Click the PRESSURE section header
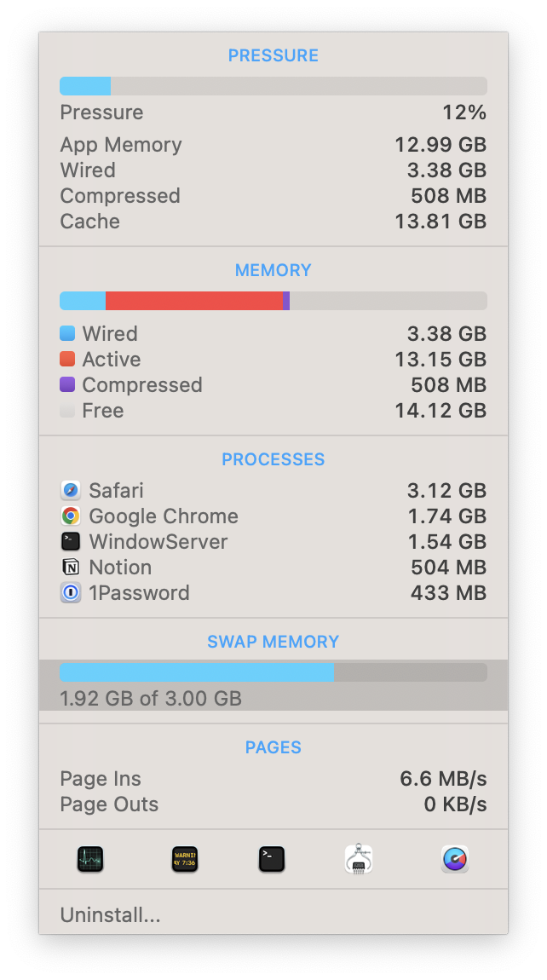 pos(273,55)
